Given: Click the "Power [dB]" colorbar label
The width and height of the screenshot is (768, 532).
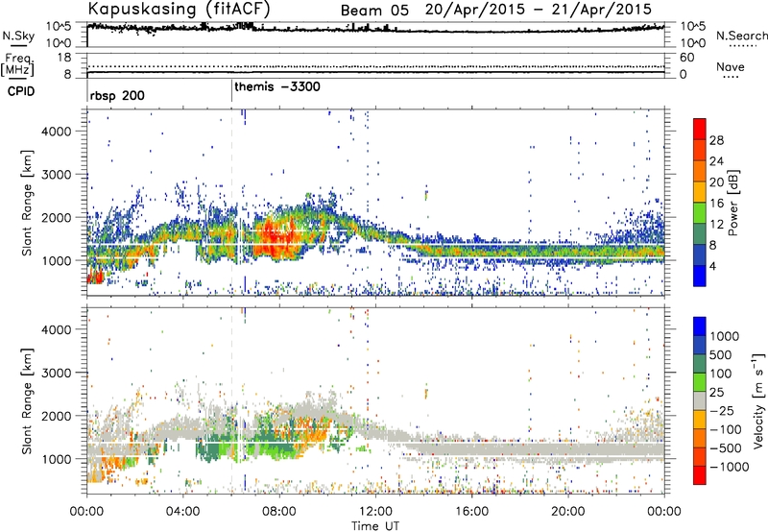Looking at the screenshot, I should point(732,203).
